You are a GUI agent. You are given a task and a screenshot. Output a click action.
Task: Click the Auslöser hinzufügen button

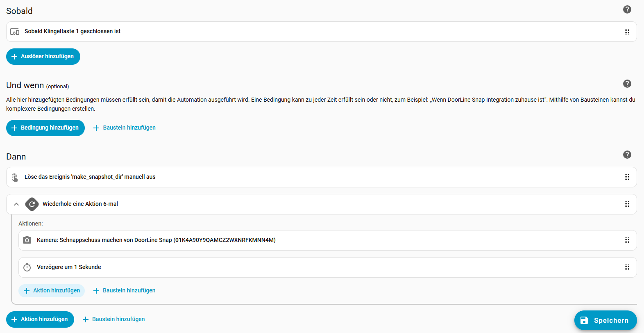pyautogui.click(x=43, y=57)
